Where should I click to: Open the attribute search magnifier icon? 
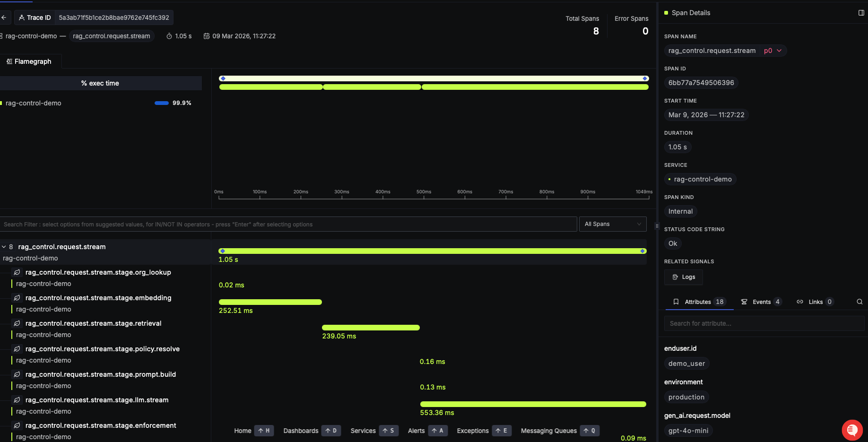pos(859,302)
